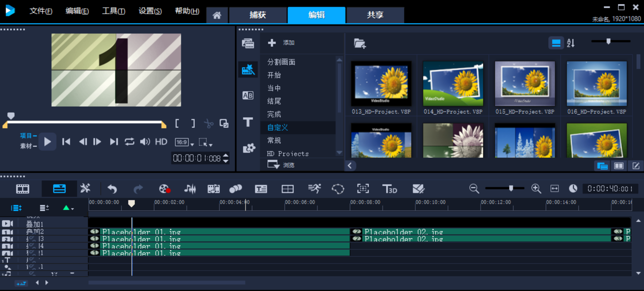Image resolution: width=644 pixels, height=291 pixels.
Task: Open the 3D Title Editor
Action: (x=390, y=189)
